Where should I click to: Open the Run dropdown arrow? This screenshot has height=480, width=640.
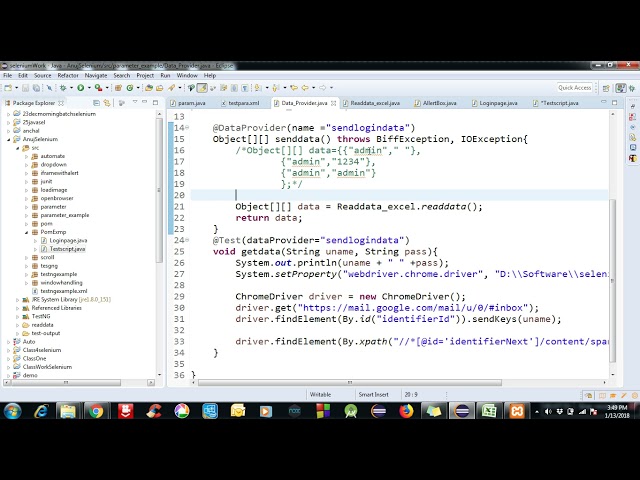89,88
